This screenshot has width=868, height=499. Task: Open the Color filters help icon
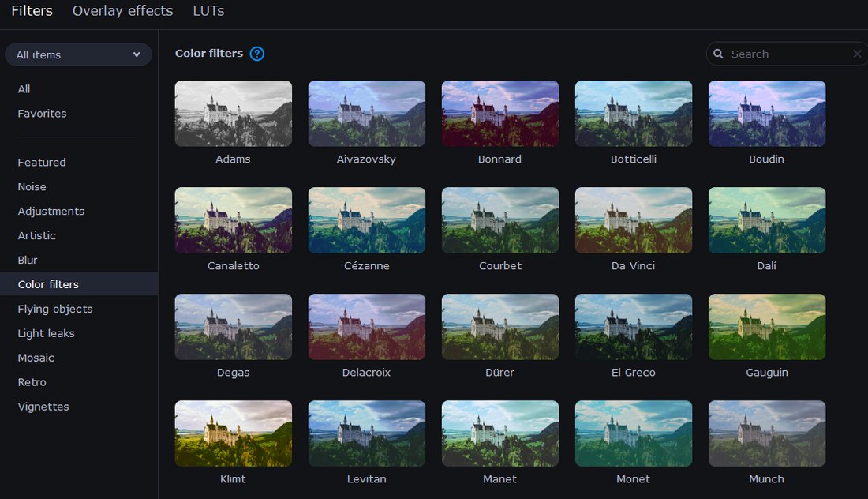pos(257,54)
